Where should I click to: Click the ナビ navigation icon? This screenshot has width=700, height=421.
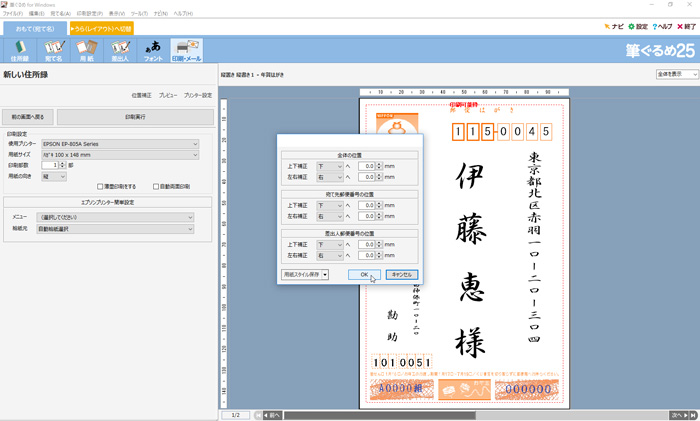[x=612, y=27]
